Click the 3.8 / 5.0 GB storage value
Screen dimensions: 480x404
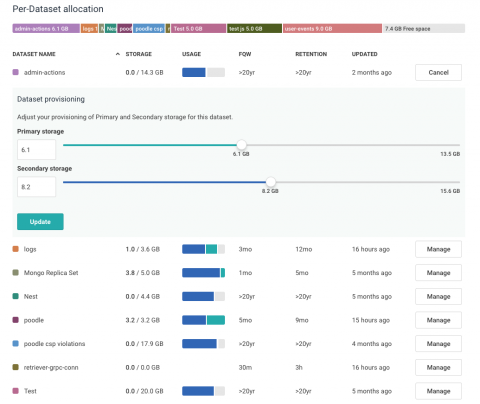143,273
